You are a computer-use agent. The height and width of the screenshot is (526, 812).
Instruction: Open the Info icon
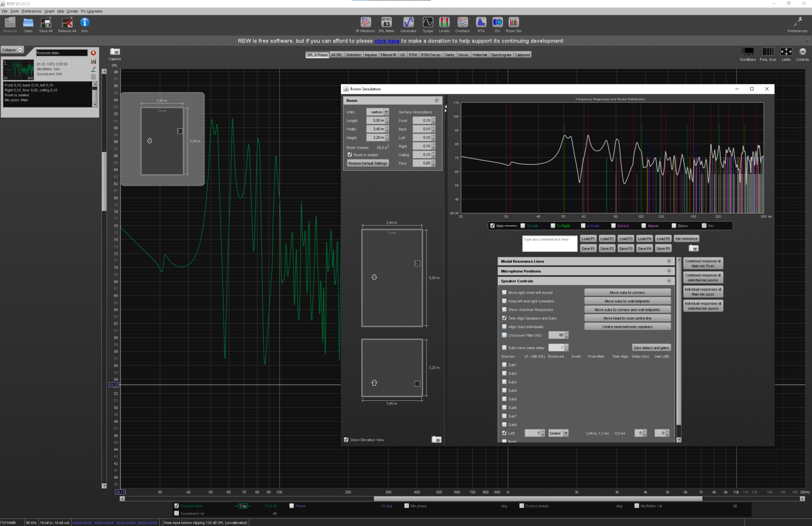click(x=85, y=25)
